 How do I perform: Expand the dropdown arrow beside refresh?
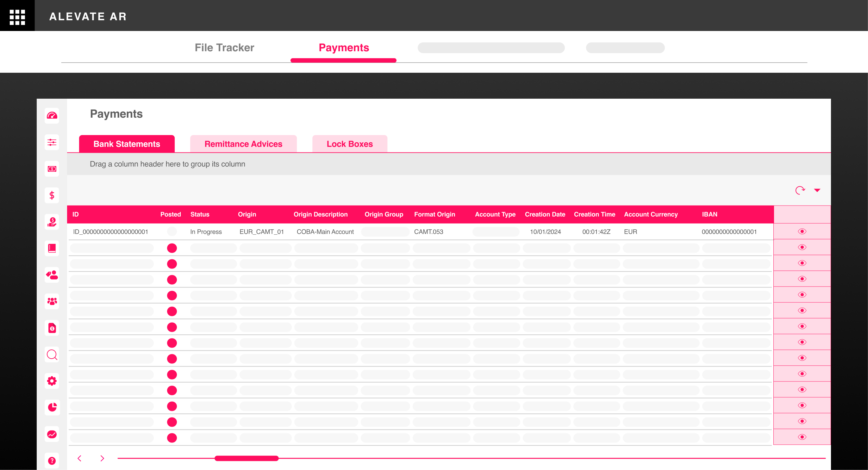pyautogui.click(x=817, y=190)
